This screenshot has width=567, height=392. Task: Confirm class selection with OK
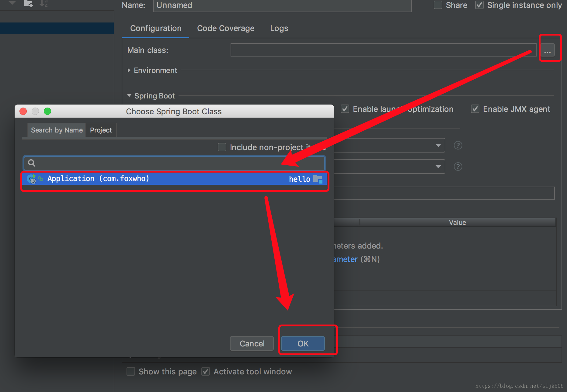[x=303, y=343]
